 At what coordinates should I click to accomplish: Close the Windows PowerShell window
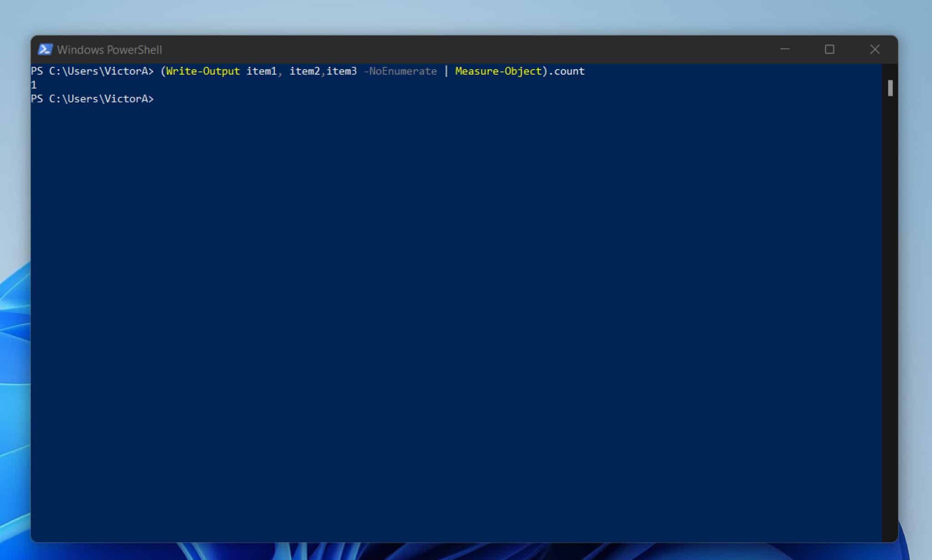point(874,49)
